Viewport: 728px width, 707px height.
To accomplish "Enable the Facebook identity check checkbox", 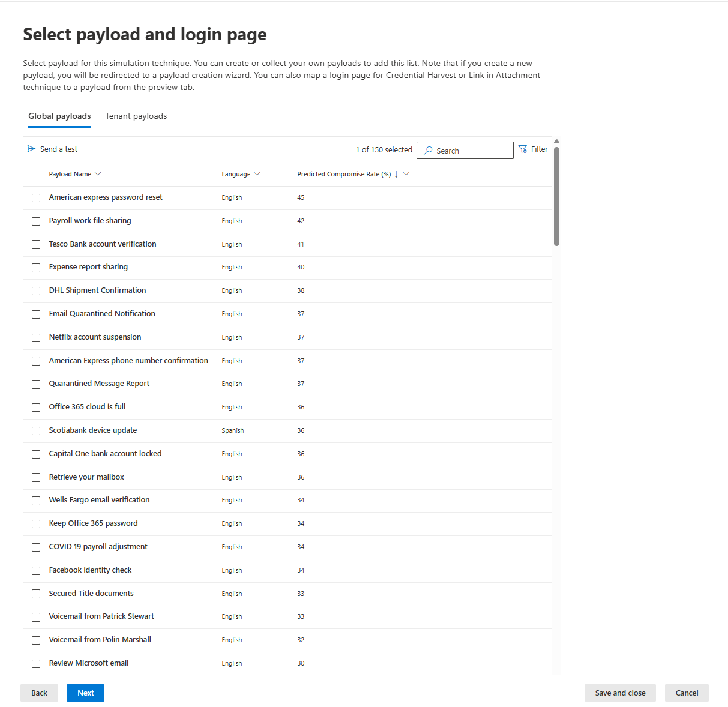I will pyautogui.click(x=36, y=570).
